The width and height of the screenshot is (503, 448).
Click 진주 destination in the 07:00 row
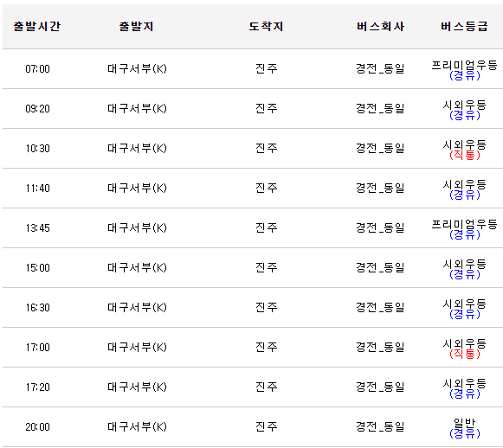pyautogui.click(x=267, y=68)
